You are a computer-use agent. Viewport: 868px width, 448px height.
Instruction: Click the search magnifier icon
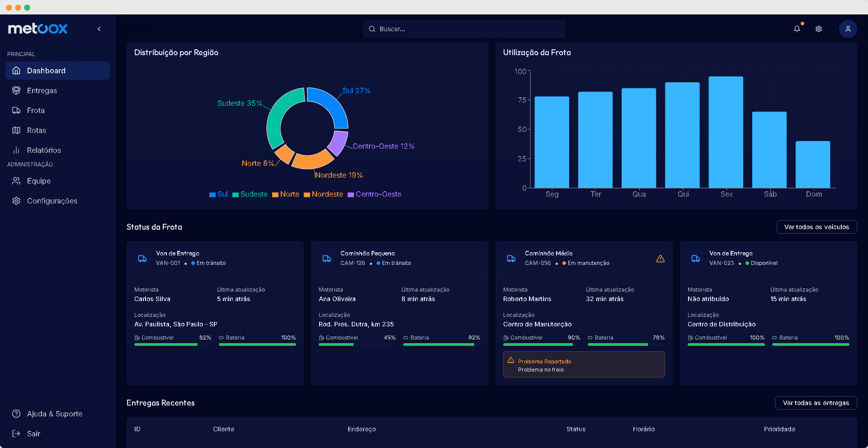[372, 29]
